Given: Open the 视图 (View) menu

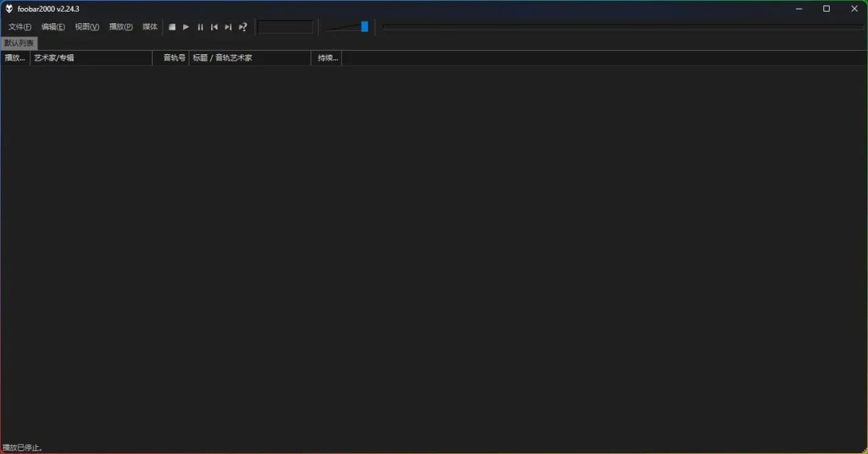Looking at the screenshot, I should [x=86, y=26].
